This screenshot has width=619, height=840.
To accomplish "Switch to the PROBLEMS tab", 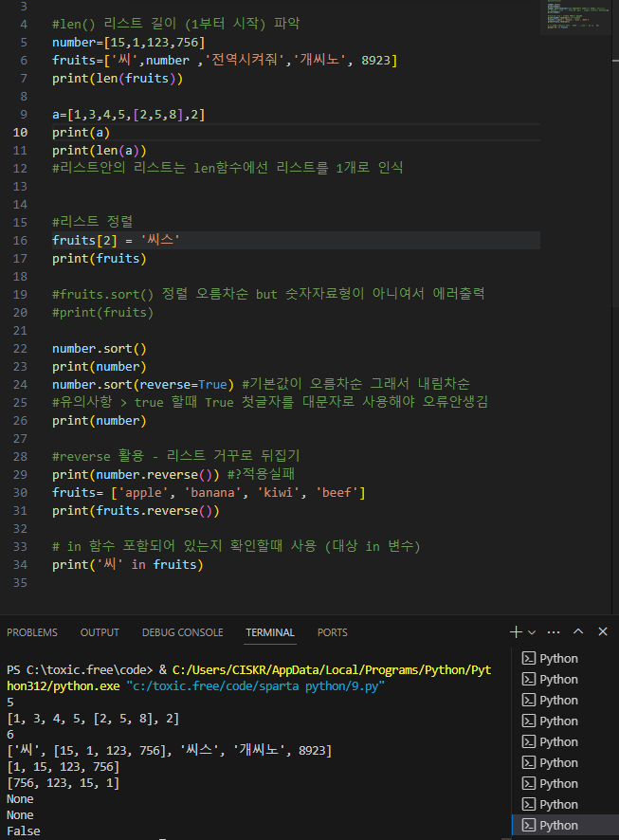I will click(32, 632).
